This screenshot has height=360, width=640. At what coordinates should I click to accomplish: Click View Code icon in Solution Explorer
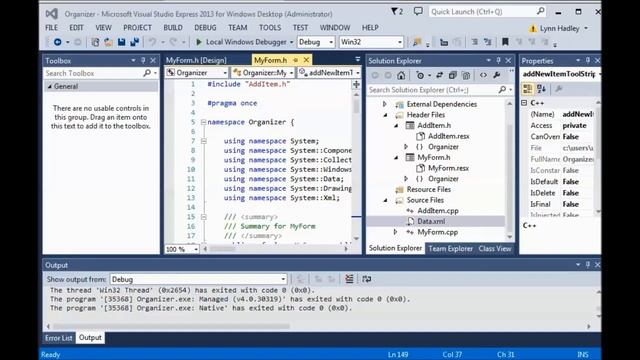pos(483,76)
